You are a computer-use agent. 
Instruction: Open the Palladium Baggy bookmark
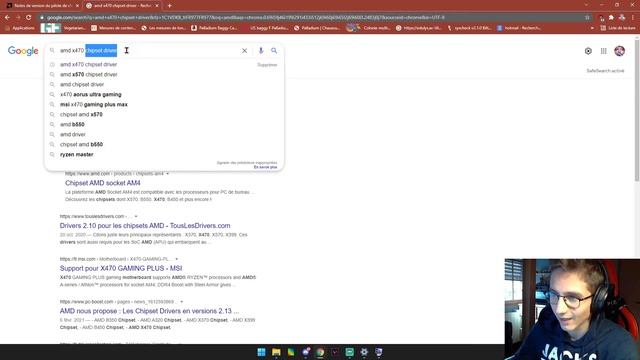214,28
